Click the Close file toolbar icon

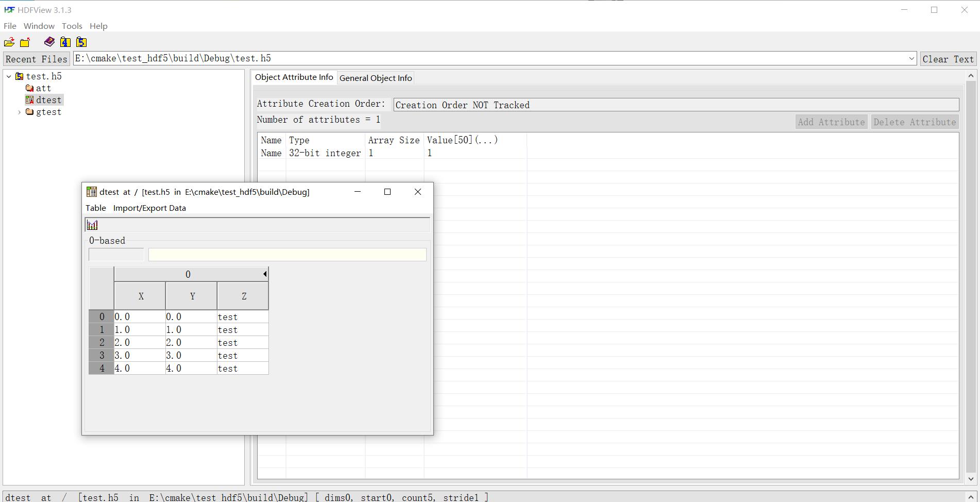point(25,42)
